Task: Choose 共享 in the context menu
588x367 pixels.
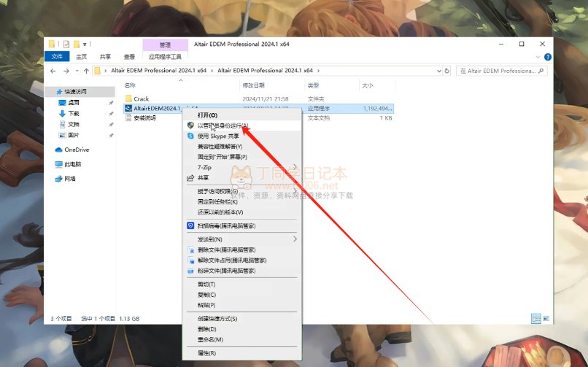Action: 242,178
